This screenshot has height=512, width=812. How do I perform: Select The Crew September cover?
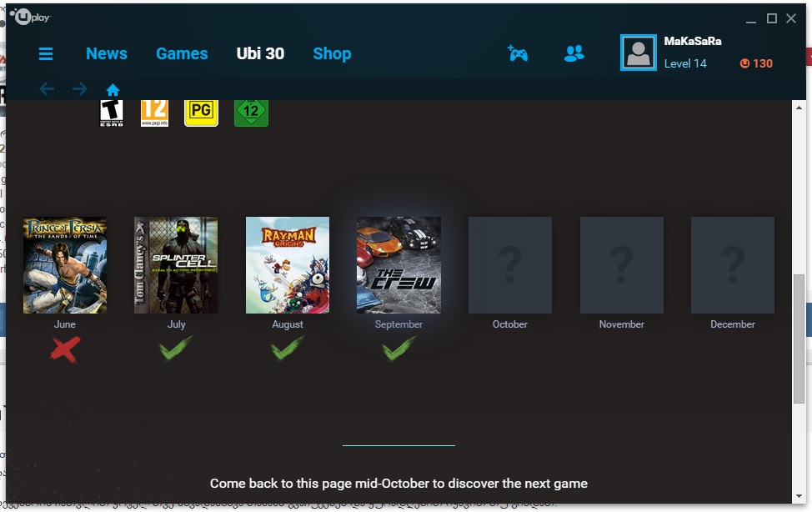click(x=398, y=265)
